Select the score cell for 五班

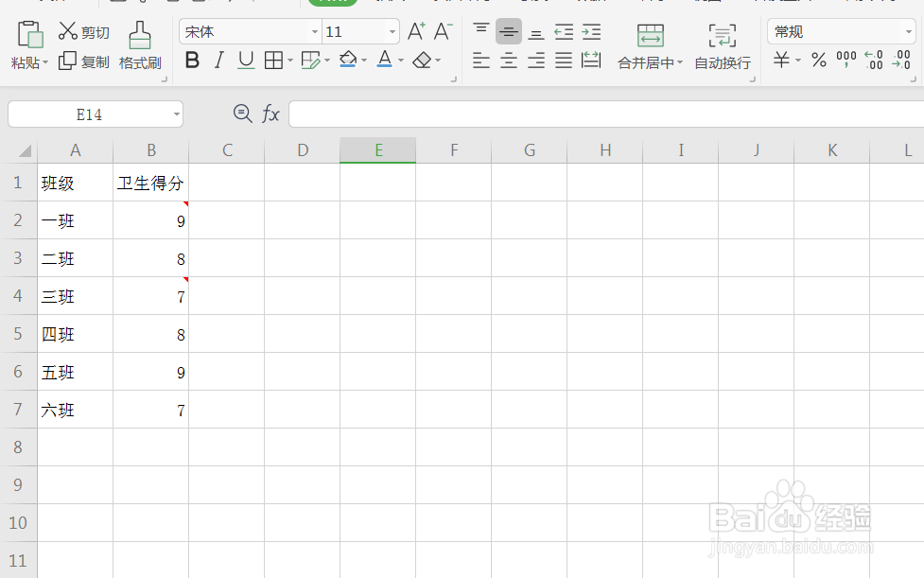tap(151, 372)
